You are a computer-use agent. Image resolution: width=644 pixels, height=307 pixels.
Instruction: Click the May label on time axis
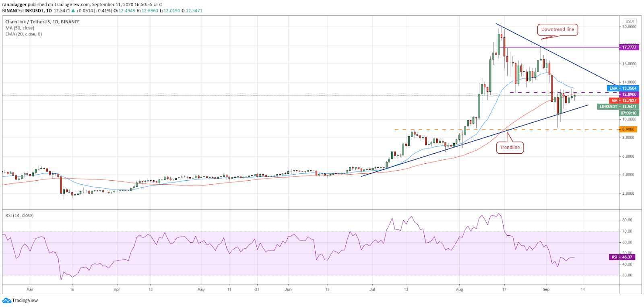pyautogui.click(x=201, y=289)
